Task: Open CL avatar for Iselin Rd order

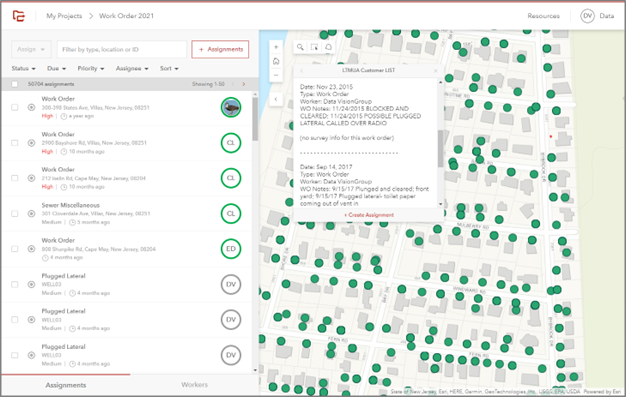Action: [x=231, y=178]
